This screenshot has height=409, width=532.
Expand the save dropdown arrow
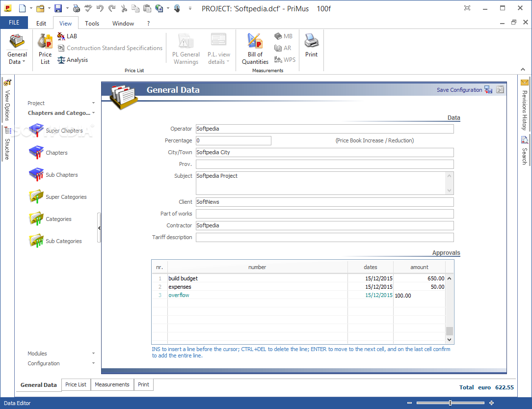pos(67,8)
